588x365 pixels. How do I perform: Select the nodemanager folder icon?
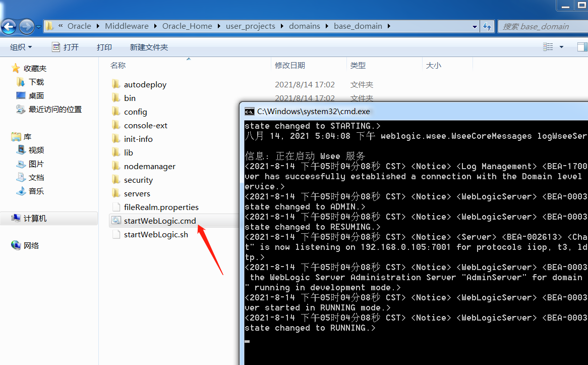point(116,166)
